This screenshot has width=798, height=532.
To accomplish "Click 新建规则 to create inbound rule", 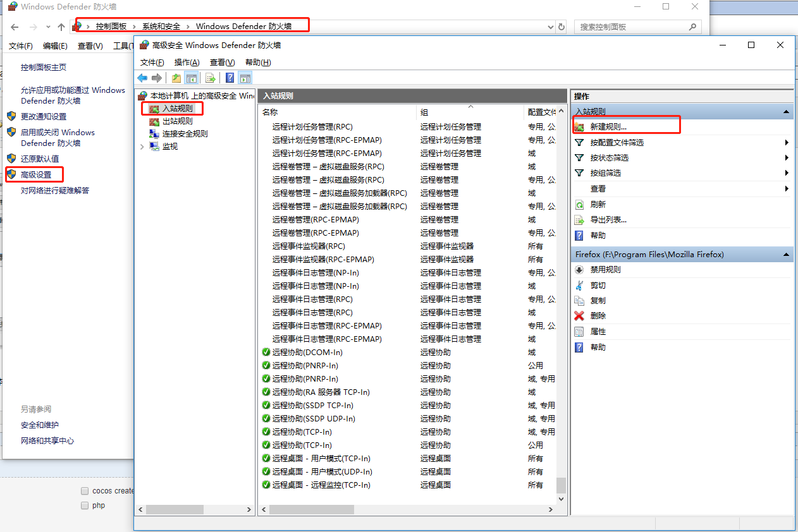I will (608, 126).
